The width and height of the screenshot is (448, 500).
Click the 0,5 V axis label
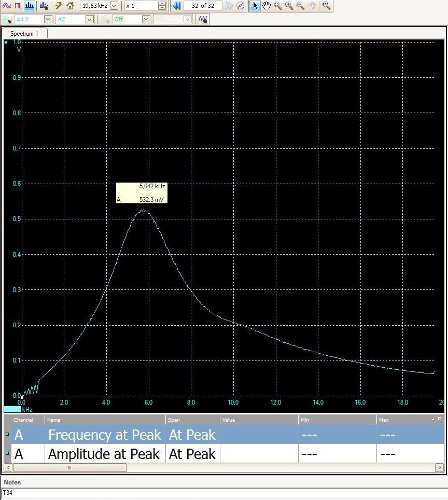click(x=17, y=219)
